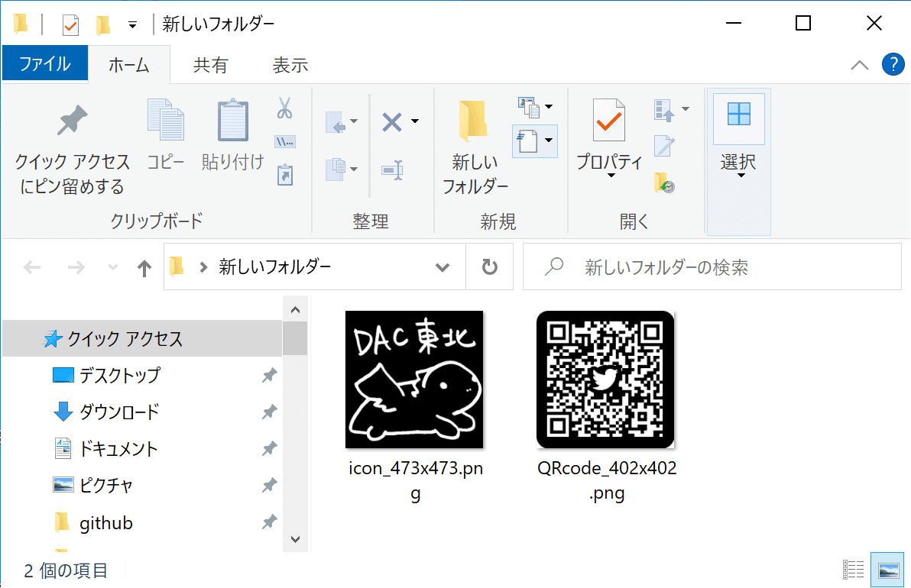Image resolution: width=911 pixels, height=588 pixels.
Task: Switch to the 表示 tab
Action: tap(290, 64)
